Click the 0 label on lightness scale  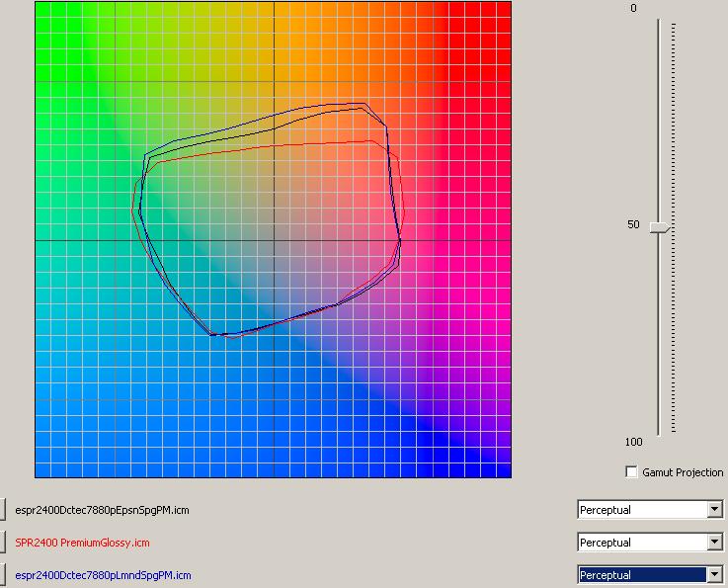tap(633, 8)
